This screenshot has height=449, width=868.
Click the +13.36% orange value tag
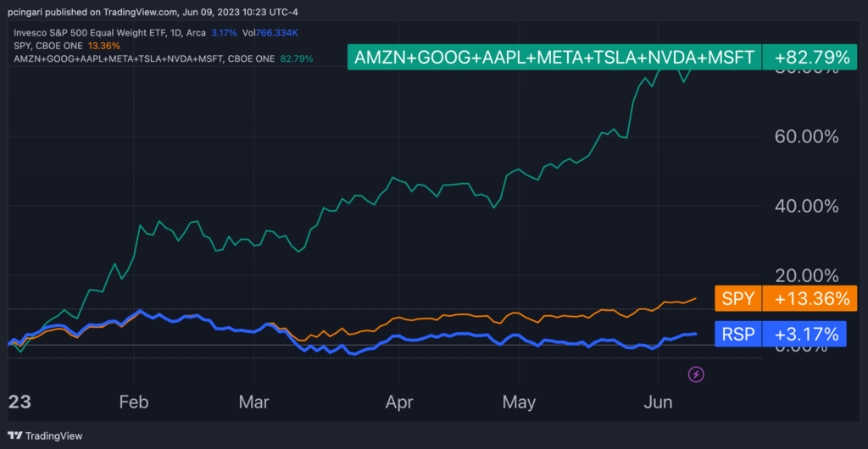point(810,298)
